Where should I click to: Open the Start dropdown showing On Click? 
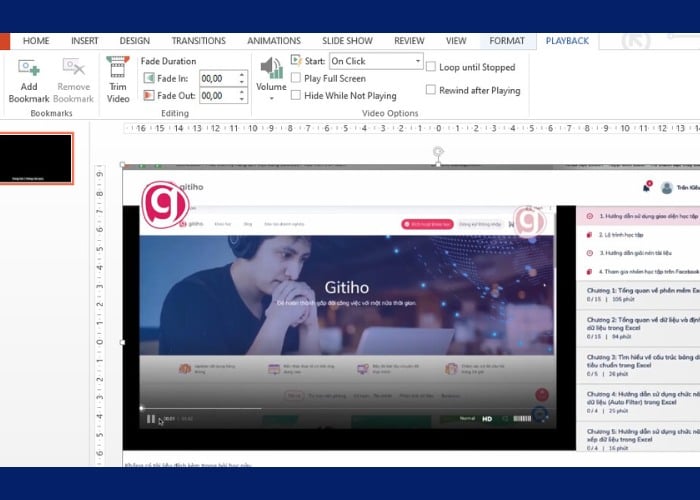click(376, 61)
